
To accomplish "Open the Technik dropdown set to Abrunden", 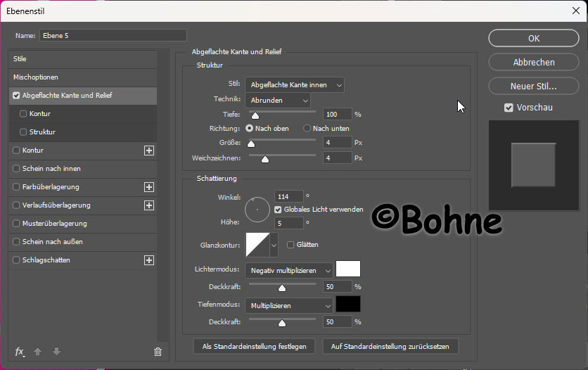I will coord(278,101).
